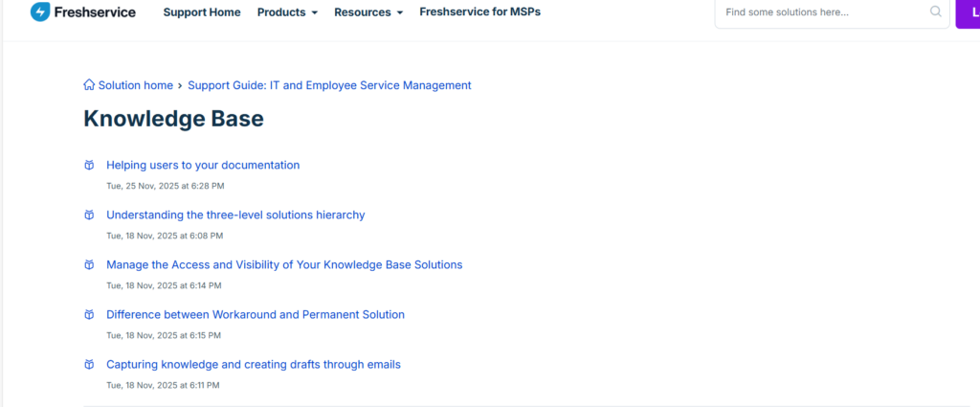Expand the Resources dropdown menu

pos(368,12)
